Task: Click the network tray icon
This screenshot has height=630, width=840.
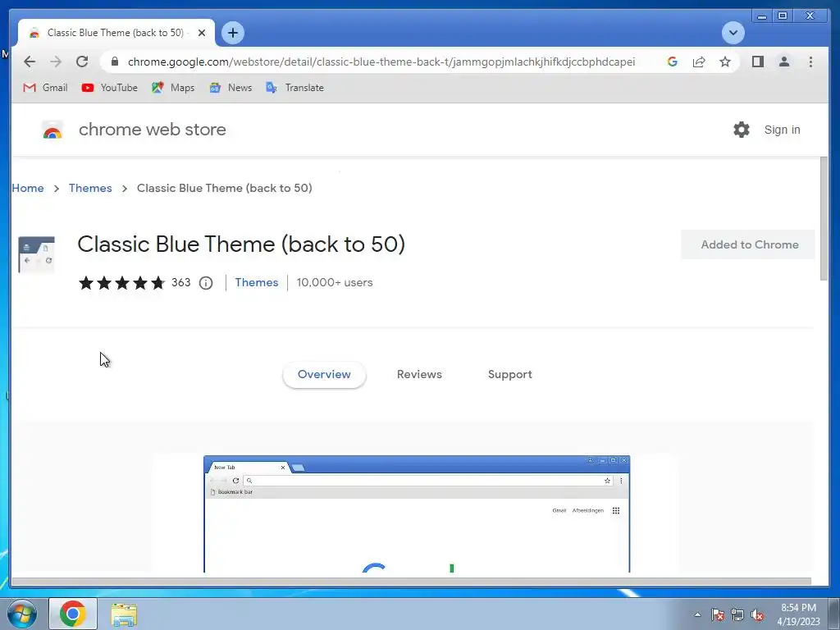Action: point(737,614)
